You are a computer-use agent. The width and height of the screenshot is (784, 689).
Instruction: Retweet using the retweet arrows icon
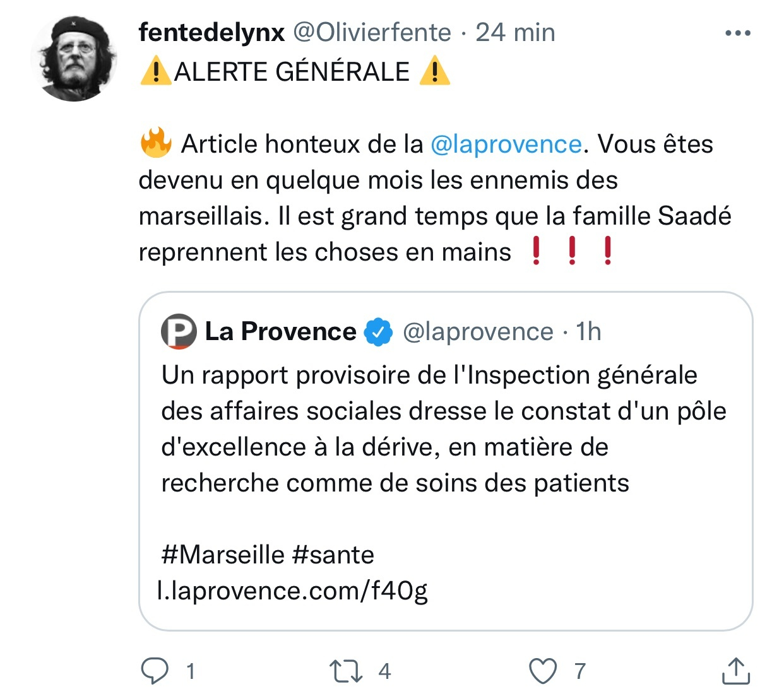point(346,671)
